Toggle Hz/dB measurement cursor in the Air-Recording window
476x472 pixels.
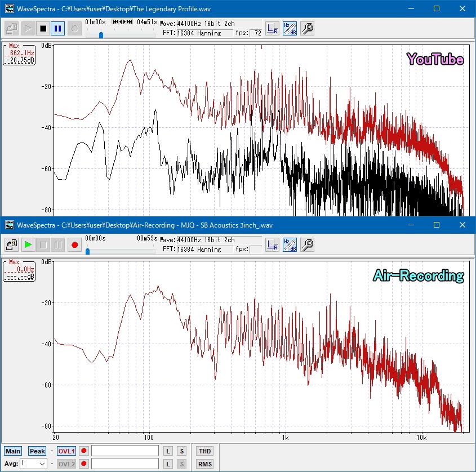click(x=290, y=244)
